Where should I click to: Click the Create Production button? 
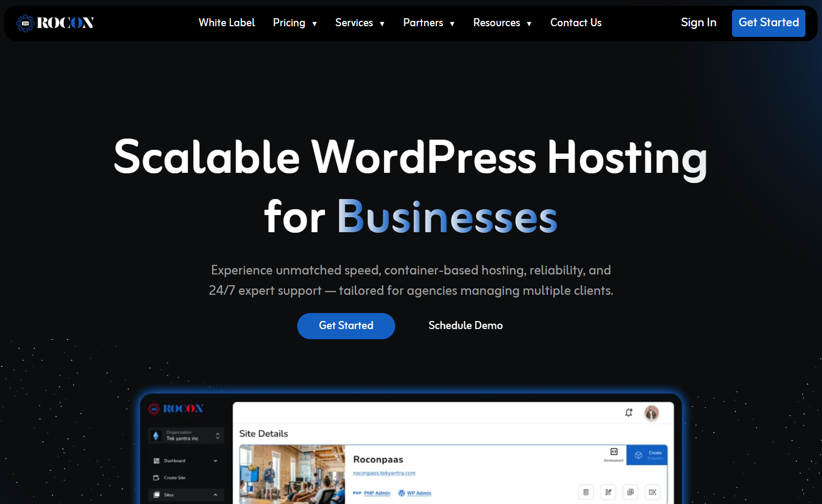647,455
